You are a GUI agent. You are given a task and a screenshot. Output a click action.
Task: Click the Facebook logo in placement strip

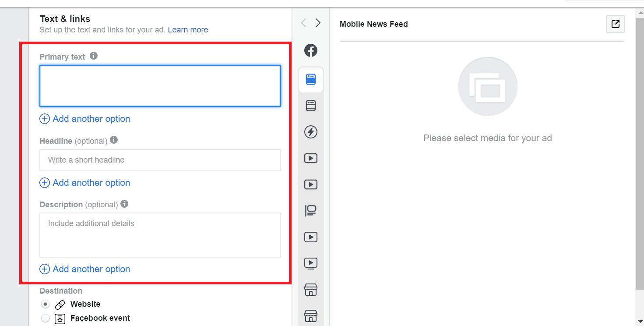coord(311,51)
